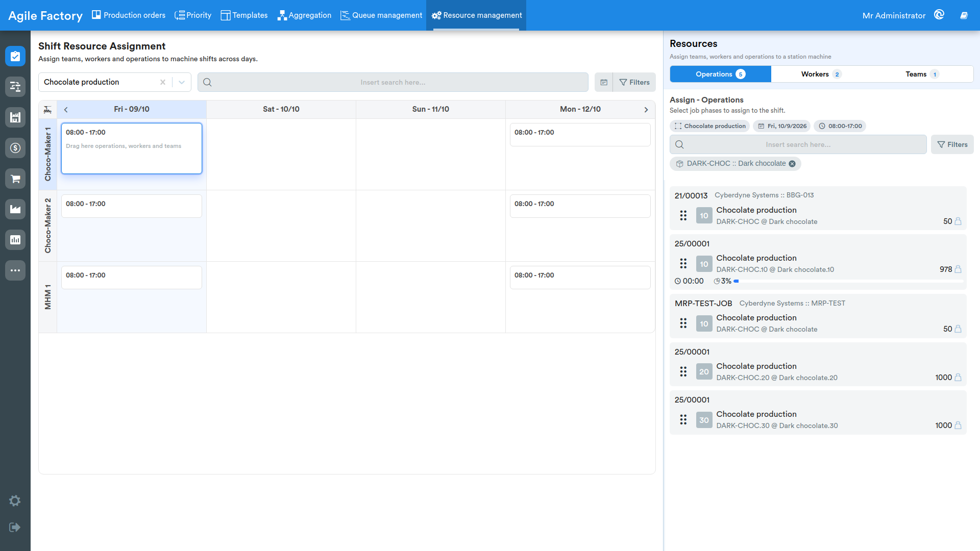Expand the Chocolate production dropdown arrow
980x551 pixels.
[182, 82]
